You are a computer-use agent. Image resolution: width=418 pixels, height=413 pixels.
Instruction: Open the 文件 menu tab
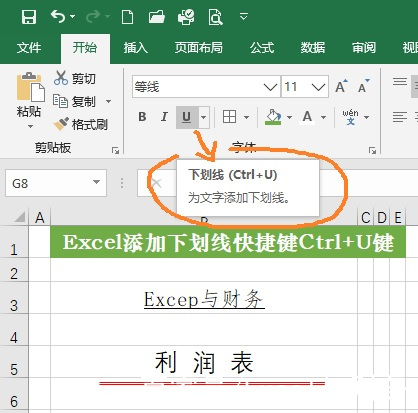coord(29,48)
